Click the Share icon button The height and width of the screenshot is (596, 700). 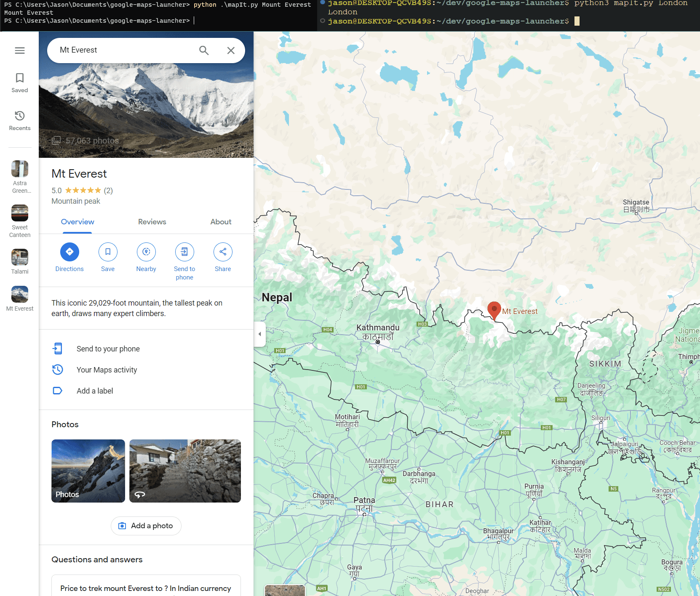(x=223, y=252)
